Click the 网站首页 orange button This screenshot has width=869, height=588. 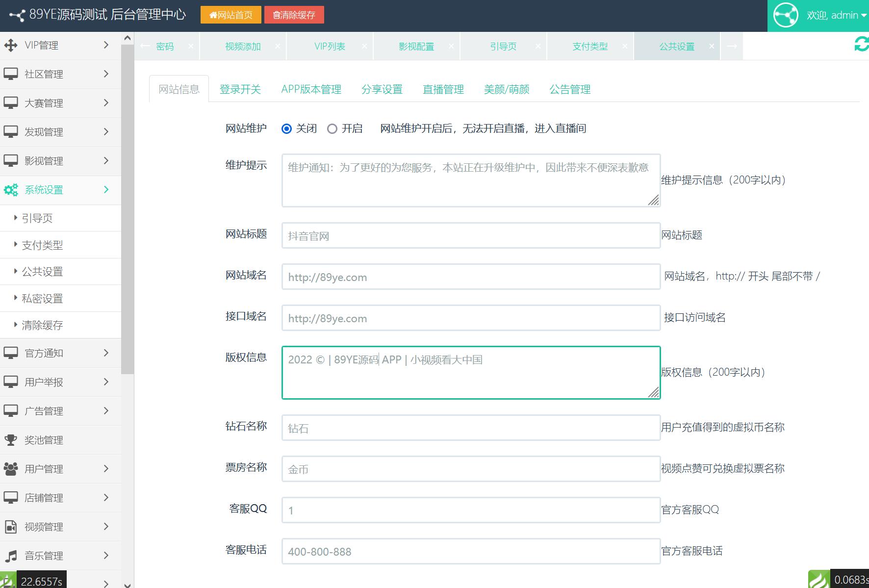(231, 15)
